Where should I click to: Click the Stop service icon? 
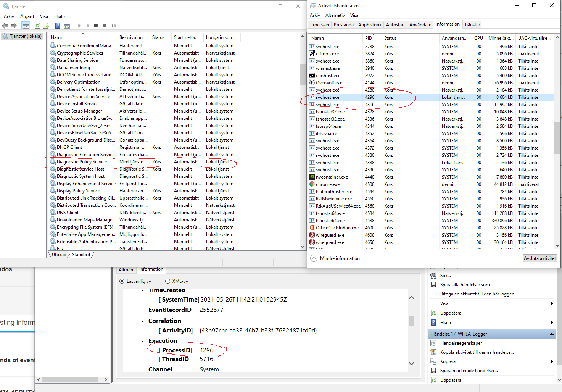(x=96, y=26)
